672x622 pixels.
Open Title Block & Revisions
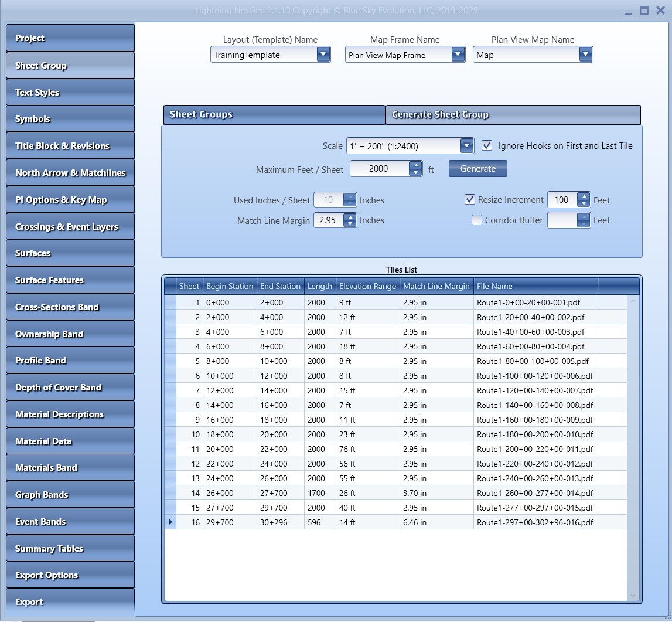pyautogui.click(x=70, y=146)
